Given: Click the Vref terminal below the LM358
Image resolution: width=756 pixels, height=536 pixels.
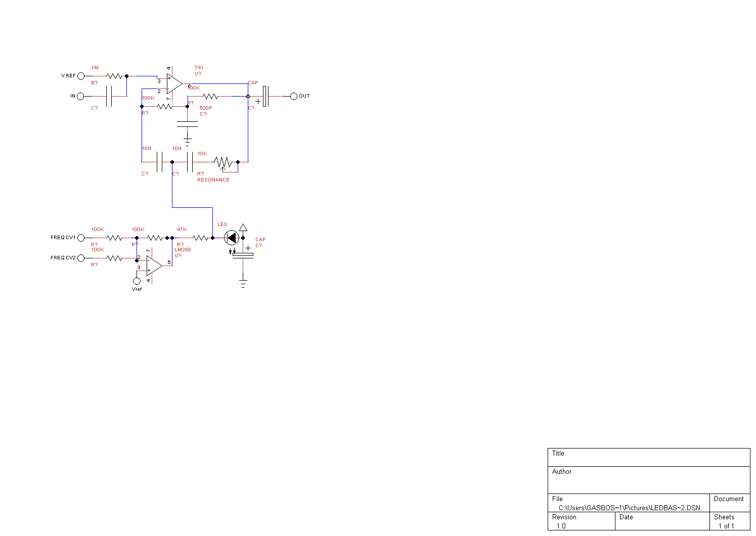Looking at the screenshot, I should (x=137, y=281).
